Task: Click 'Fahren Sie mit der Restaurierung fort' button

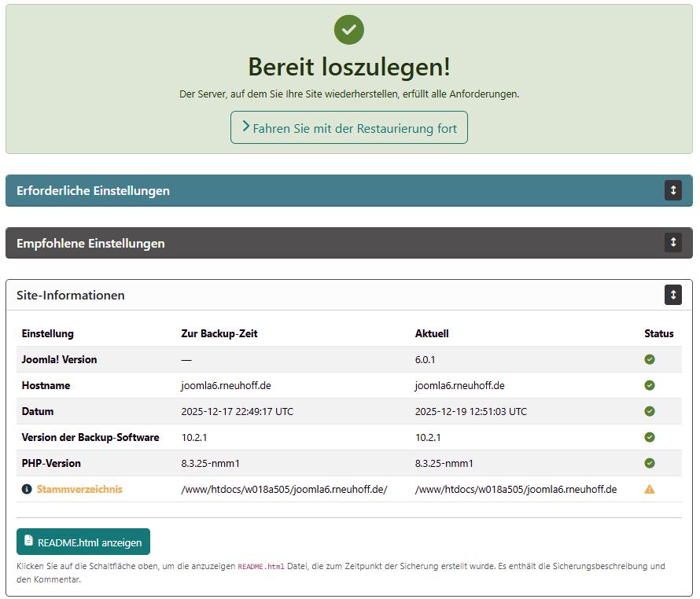Action: coord(349,127)
